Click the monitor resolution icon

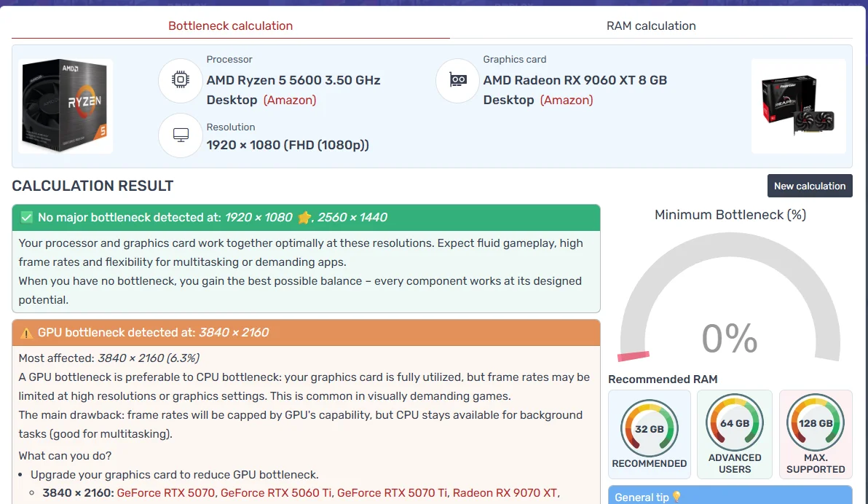181,135
